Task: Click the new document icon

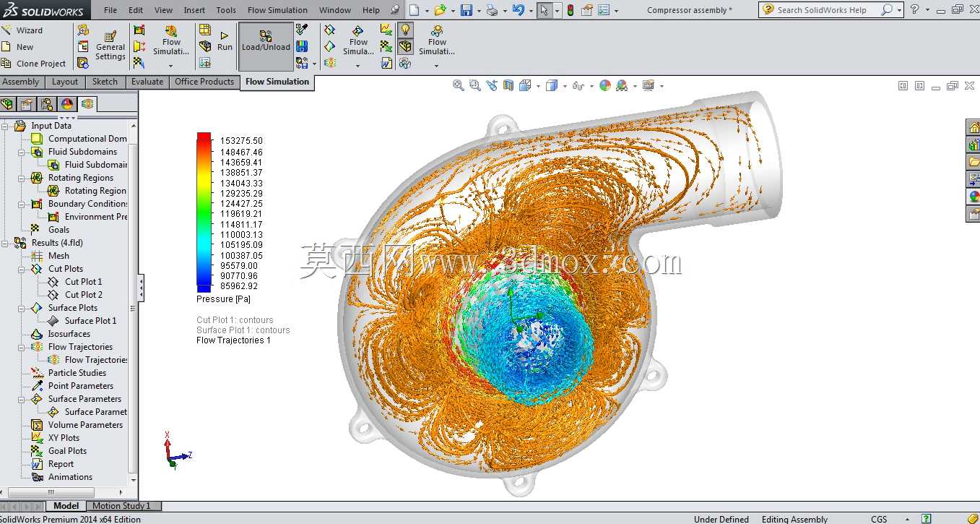Action: point(414,10)
